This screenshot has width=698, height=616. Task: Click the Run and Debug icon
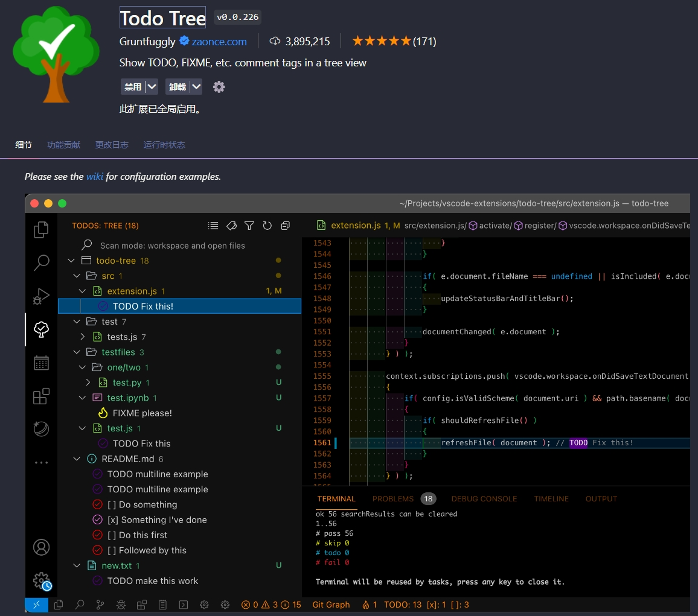[41, 296]
